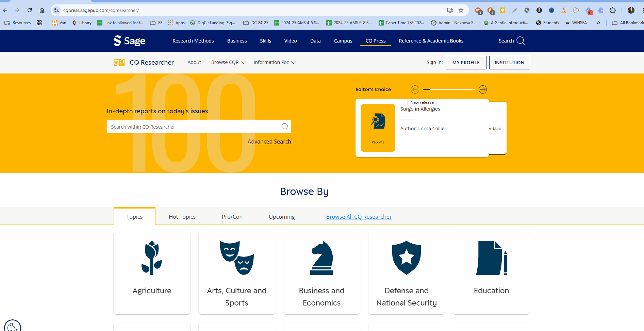Open the Education topic card
Image resolution: width=644 pixels, height=331 pixels.
pyautogui.click(x=491, y=273)
